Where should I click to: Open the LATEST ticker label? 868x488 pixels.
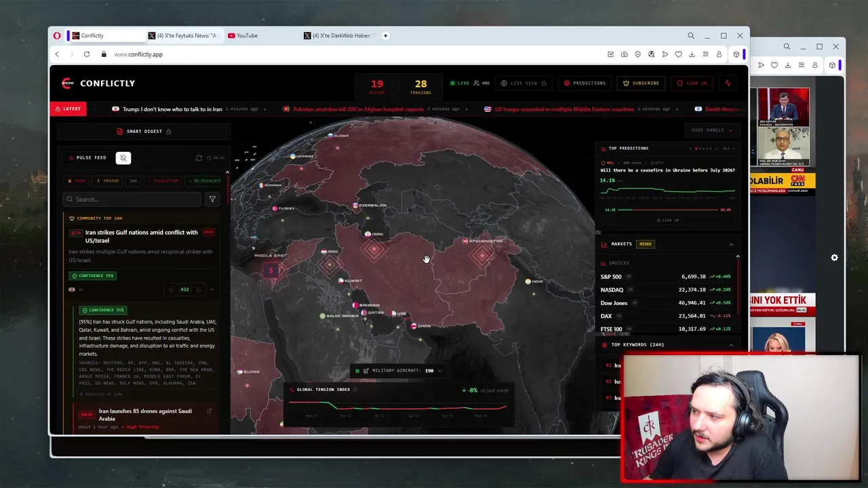pos(68,109)
